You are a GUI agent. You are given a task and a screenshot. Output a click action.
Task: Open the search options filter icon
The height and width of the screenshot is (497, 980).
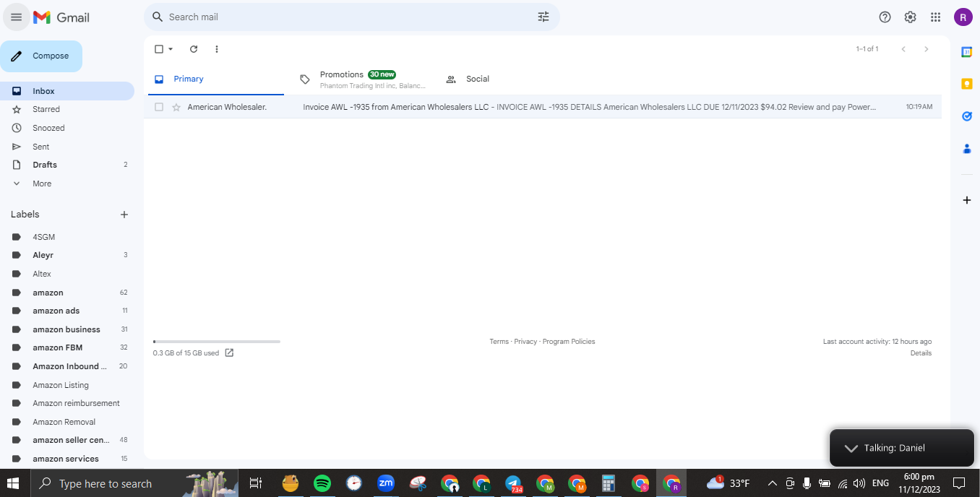pyautogui.click(x=543, y=17)
